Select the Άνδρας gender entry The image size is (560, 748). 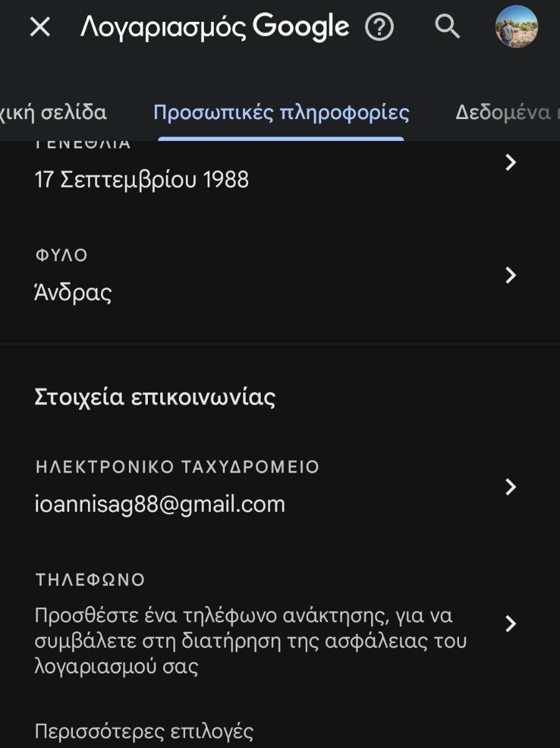pyautogui.click(x=73, y=292)
